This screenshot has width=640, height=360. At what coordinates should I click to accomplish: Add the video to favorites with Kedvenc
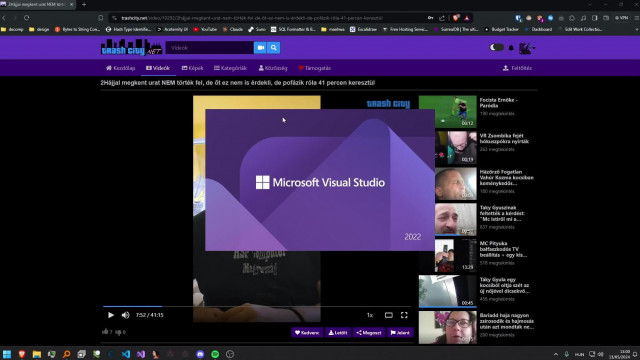[x=307, y=333]
